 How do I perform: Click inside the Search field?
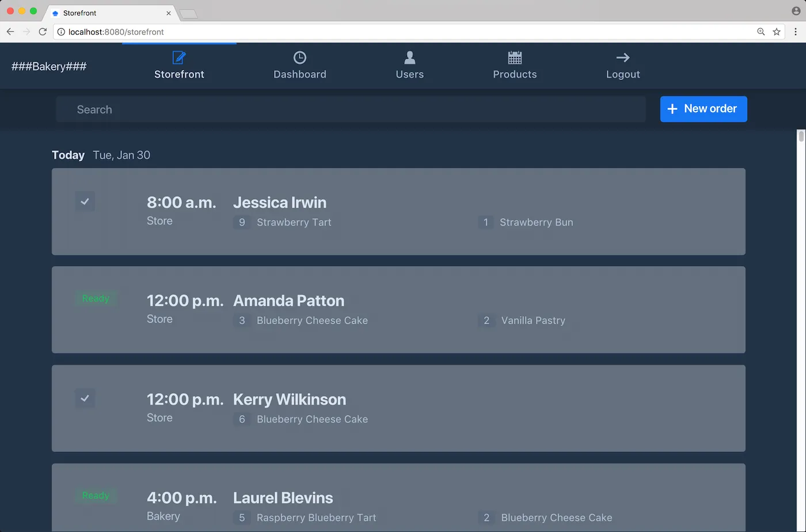(x=351, y=109)
